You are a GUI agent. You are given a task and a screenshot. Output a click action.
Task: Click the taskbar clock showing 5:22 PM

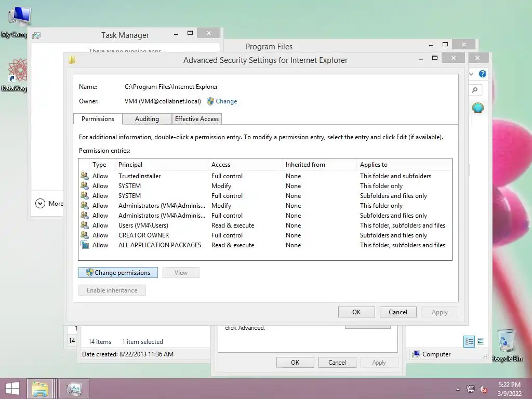(509, 389)
